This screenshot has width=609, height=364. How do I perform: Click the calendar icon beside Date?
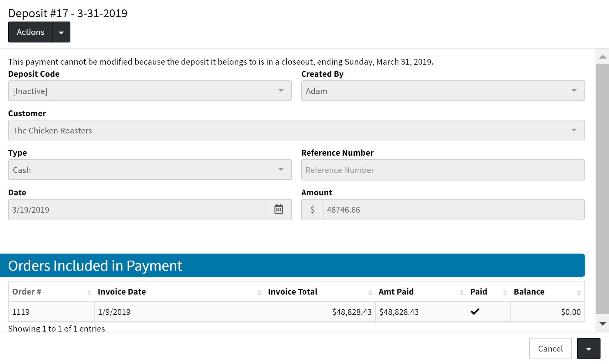point(279,210)
